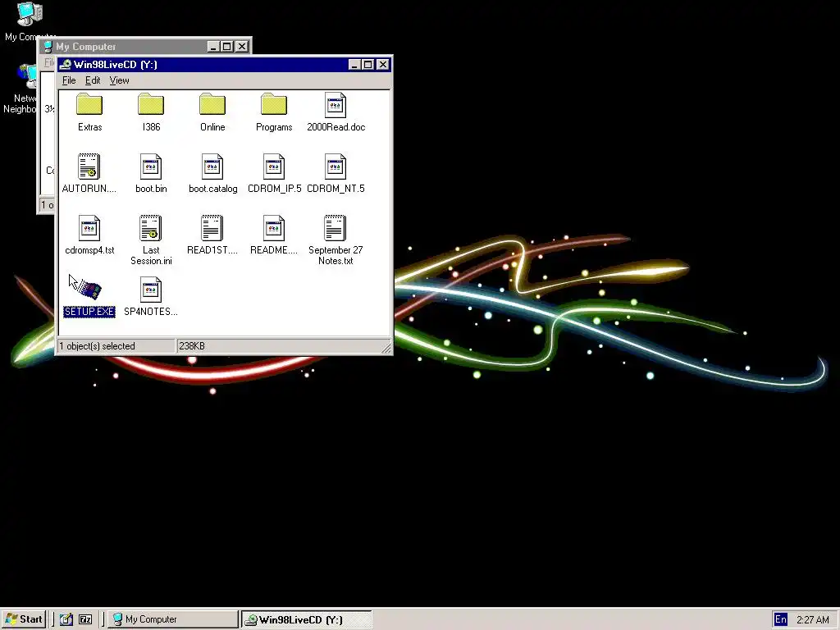840x630 pixels.
Task: Open the Edit menu in Win98LiveCD
Action: click(x=93, y=80)
